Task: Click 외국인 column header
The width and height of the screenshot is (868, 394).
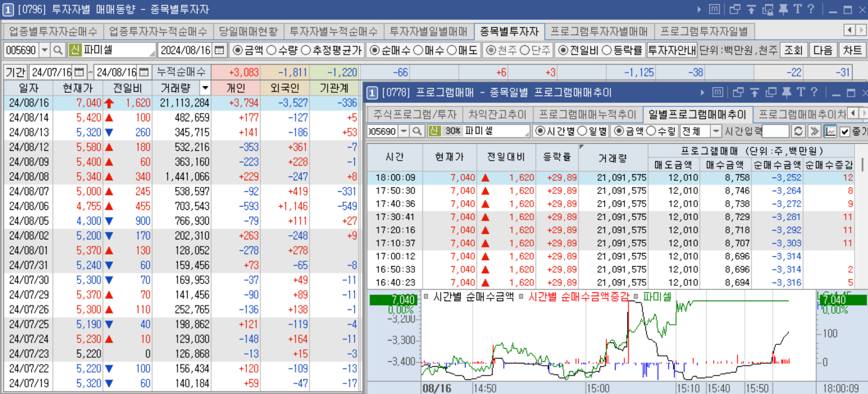Action: [285, 88]
